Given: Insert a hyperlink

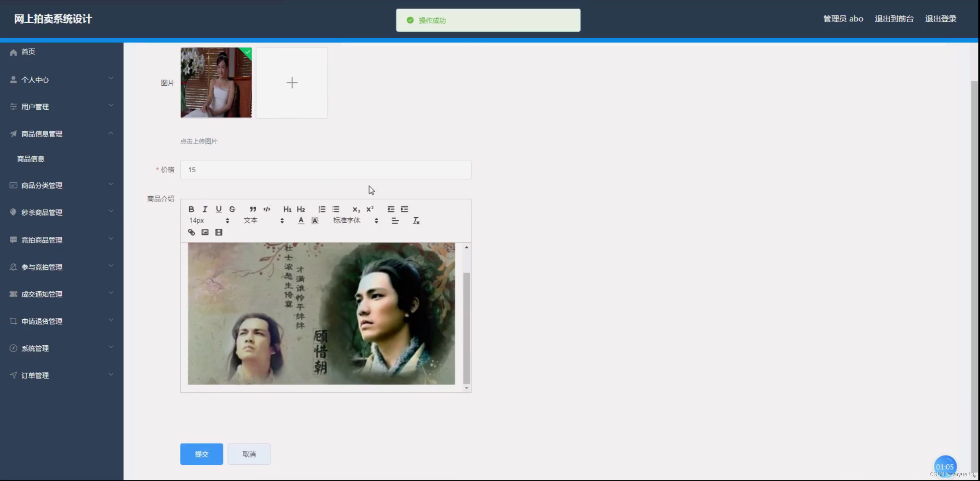Looking at the screenshot, I should pyautogui.click(x=191, y=232).
